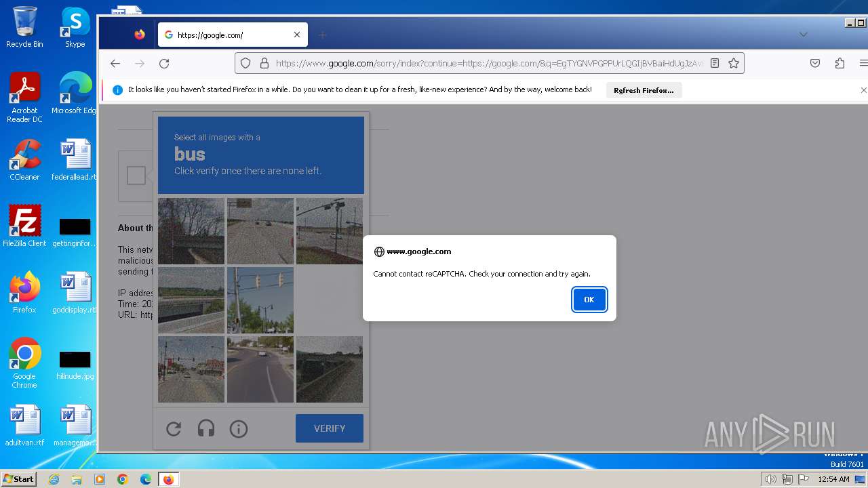Click the tracking protection shield icon
This screenshot has height=488, width=868.
tap(245, 63)
